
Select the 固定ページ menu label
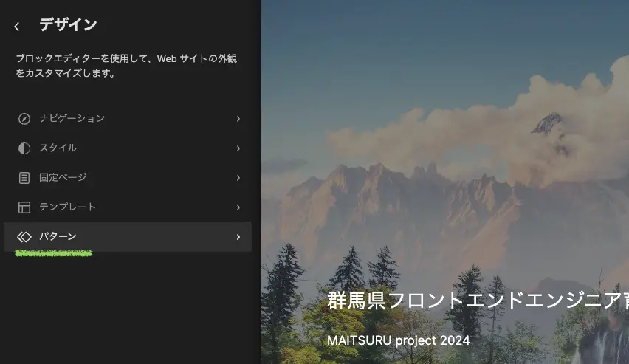pyautogui.click(x=63, y=177)
